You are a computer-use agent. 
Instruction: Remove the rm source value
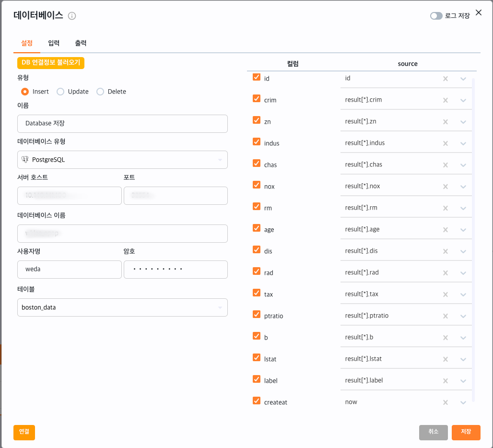(x=446, y=208)
